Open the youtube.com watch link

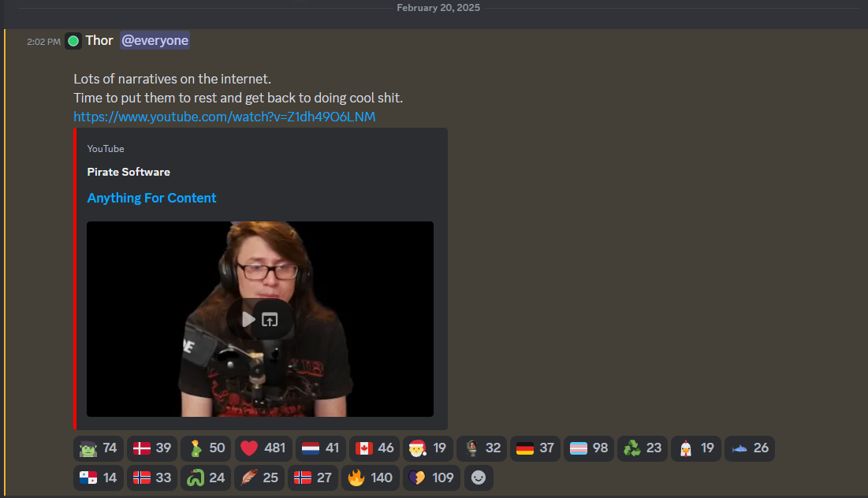click(x=224, y=117)
